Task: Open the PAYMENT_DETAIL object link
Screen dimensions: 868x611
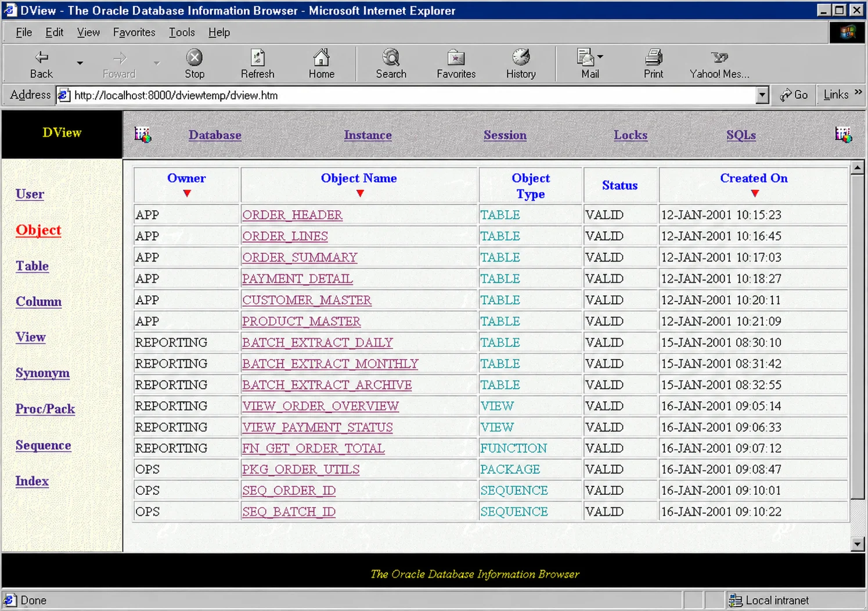Action: [x=297, y=279]
